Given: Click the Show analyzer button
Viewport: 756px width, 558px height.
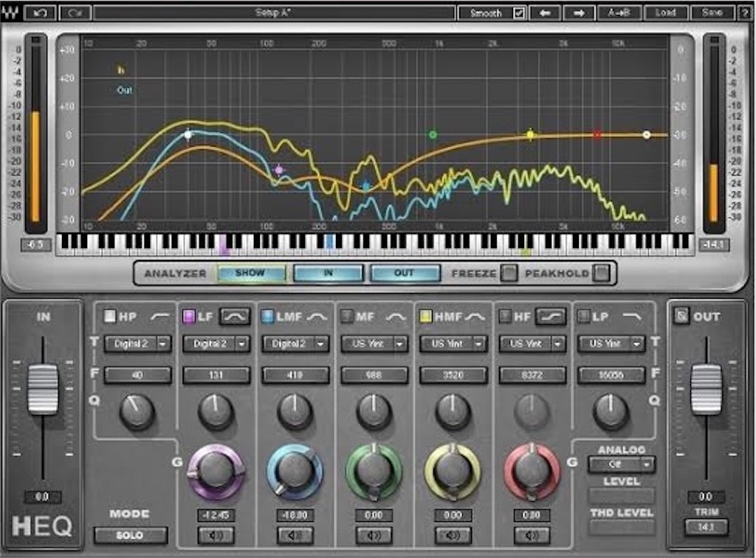Looking at the screenshot, I should [251, 273].
